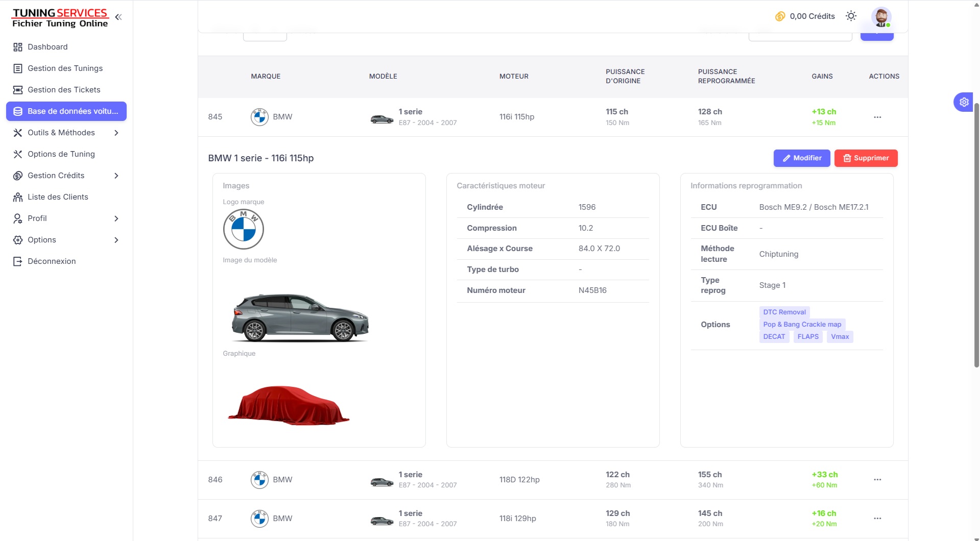Click the Gestion des Tunings list icon
This screenshot has width=980, height=541.
tap(18, 68)
